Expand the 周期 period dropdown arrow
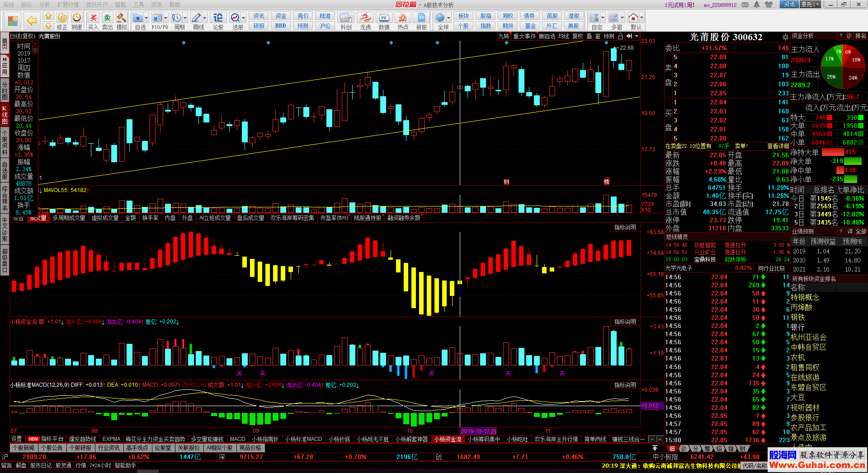 [185, 18]
